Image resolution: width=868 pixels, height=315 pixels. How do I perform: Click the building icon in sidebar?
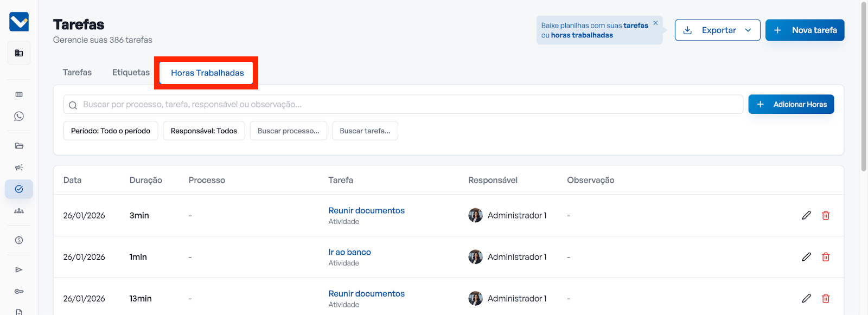point(19,53)
